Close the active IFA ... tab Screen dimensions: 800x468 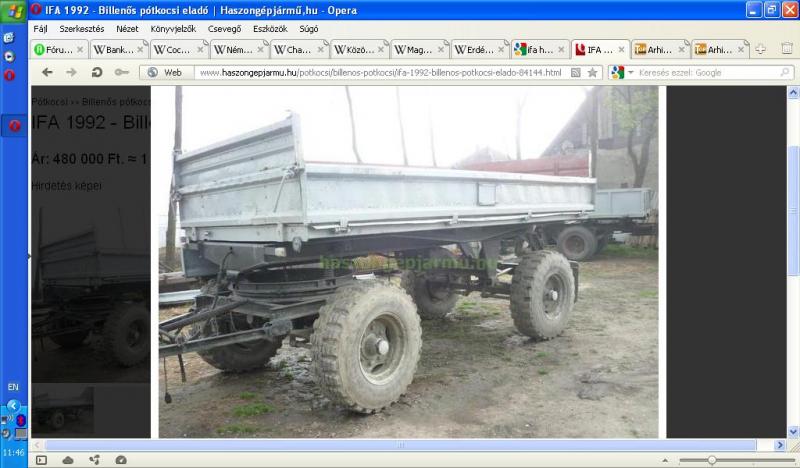(x=621, y=50)
